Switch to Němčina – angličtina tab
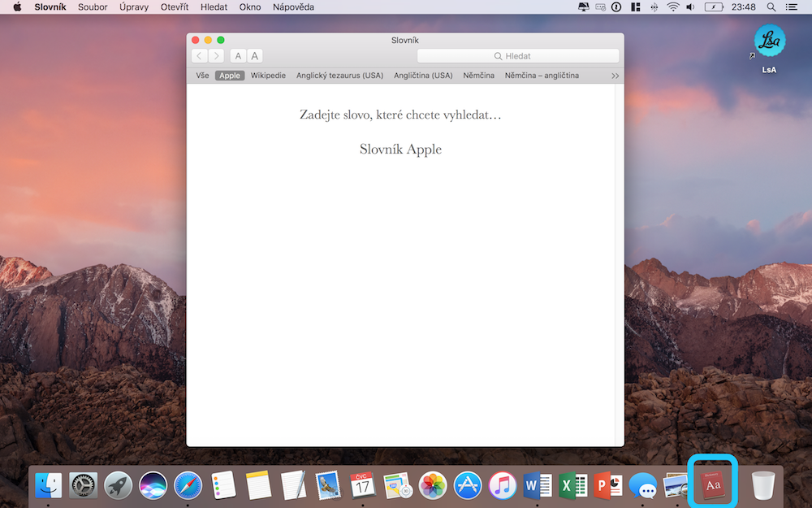 pyautogui.click(x=542, y=75)
